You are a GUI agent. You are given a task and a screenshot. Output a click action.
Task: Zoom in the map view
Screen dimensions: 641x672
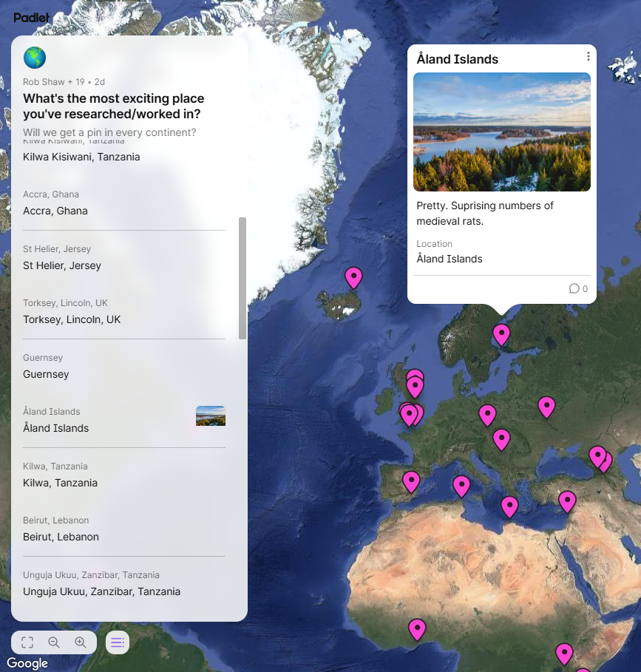81,642
